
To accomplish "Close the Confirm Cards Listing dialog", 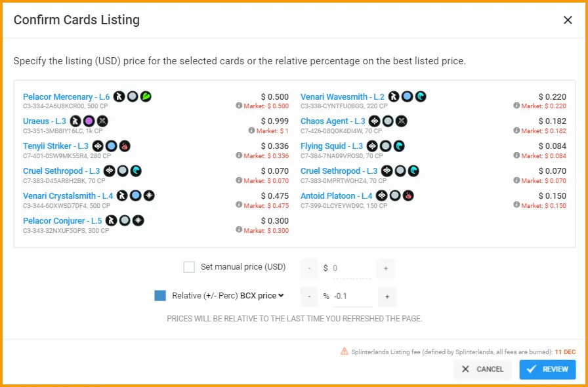I will [x=568, y=20].
